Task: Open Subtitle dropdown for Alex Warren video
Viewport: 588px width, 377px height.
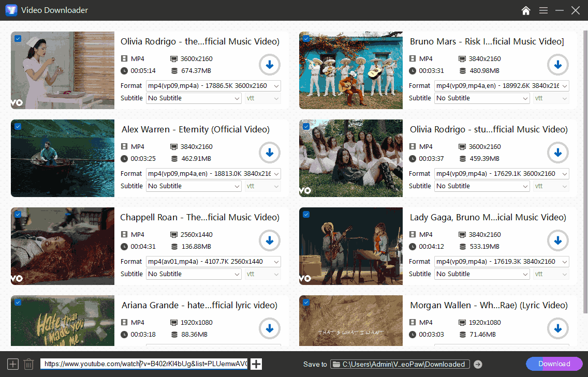Action: pos(194,186)
